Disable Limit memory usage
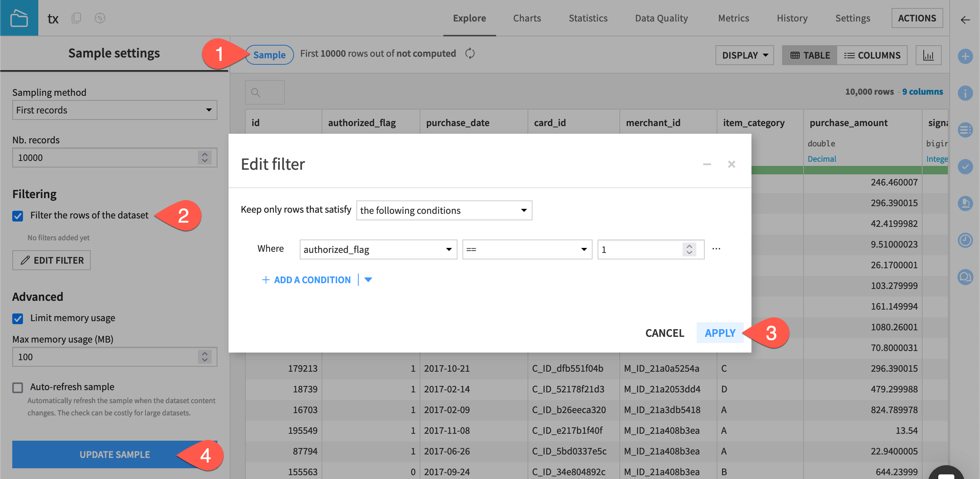The width and height of the screenshot is (980, 479). (18, 318)
